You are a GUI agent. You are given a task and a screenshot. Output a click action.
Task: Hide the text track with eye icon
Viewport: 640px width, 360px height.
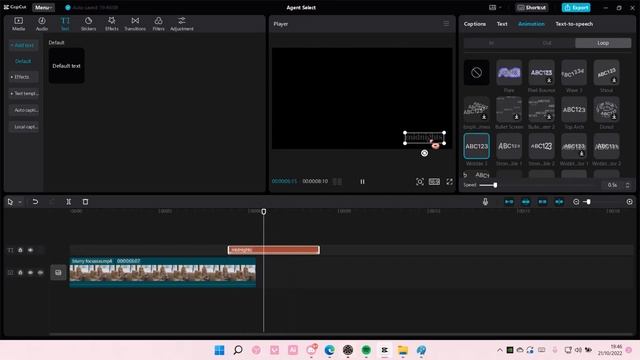click(x=30, y=250)
